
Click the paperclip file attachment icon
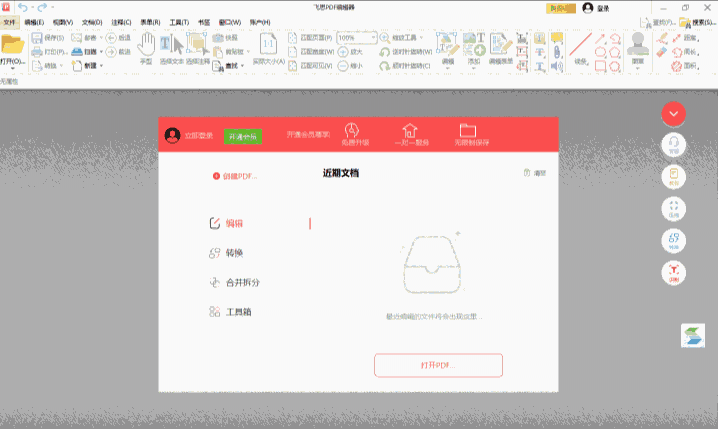tap(557, 52)
